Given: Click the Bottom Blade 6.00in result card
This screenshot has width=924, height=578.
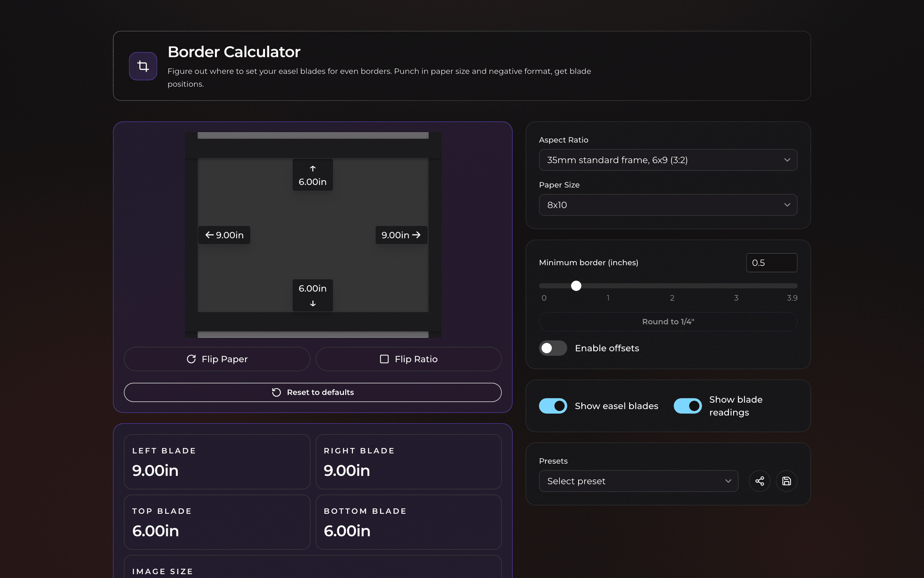Looking at the screenshot, I should tap(408, 522).
